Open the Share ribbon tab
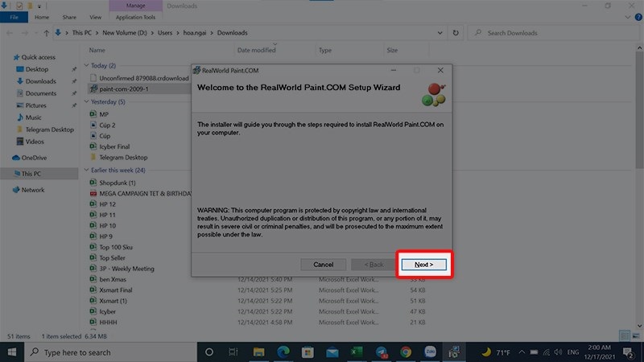Viewport: 644px width, 362px height. pyautogui.click(x=69, y=16)
